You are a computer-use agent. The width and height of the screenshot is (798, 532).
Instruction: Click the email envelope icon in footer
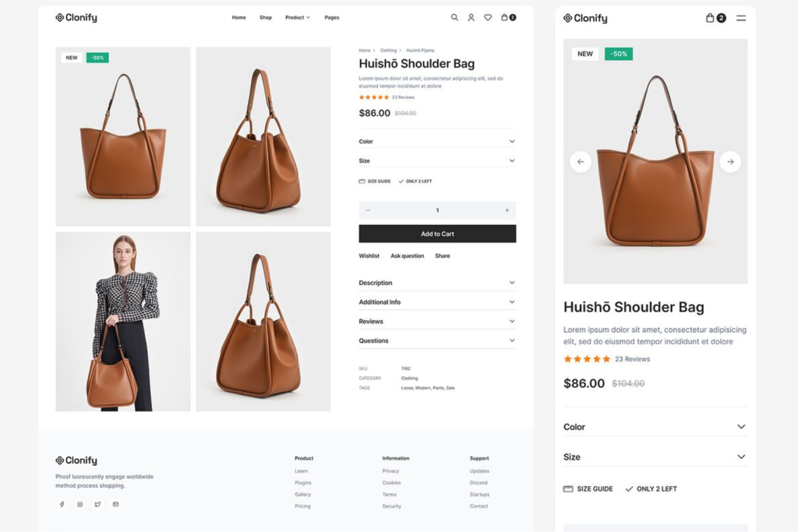pos(115,505)
